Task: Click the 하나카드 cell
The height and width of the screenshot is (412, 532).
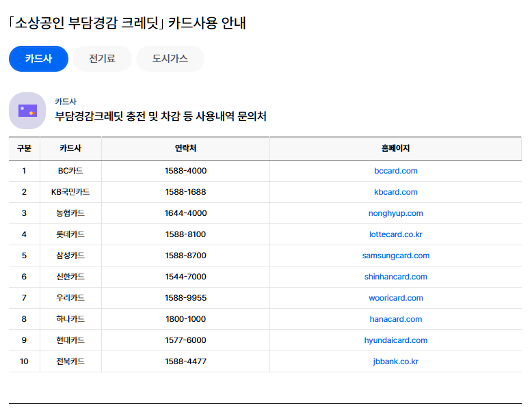Action: click(70, 319)
